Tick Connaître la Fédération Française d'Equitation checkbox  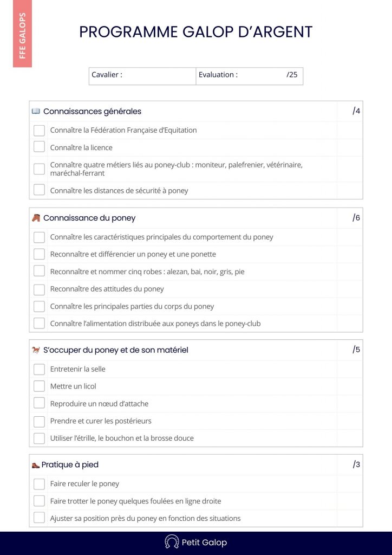39,130
